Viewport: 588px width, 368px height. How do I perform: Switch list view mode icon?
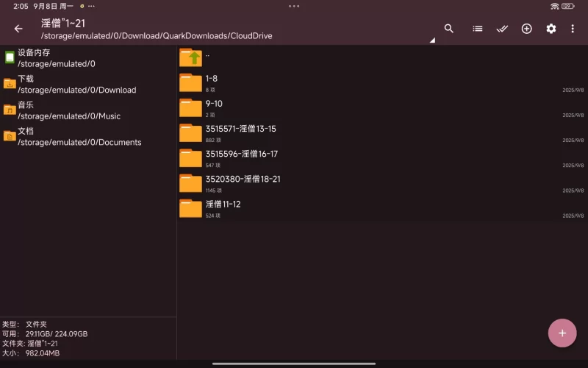click(477, 29)
